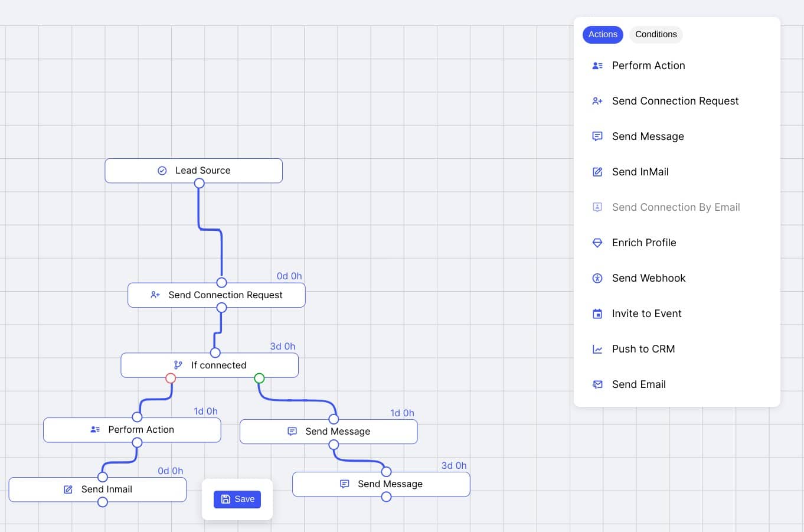Choose Send Message from the actions list
The image size is (804, 532).
click(x=648, y=136)
